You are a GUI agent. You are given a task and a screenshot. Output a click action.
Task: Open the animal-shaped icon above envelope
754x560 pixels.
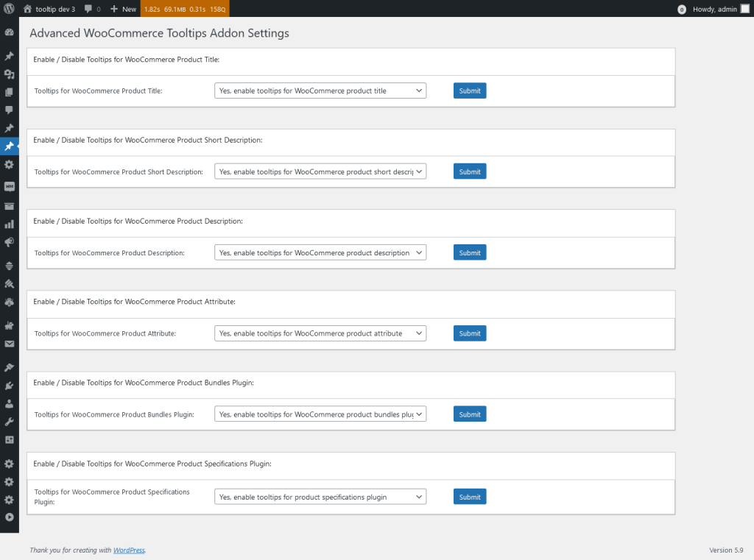9,326
